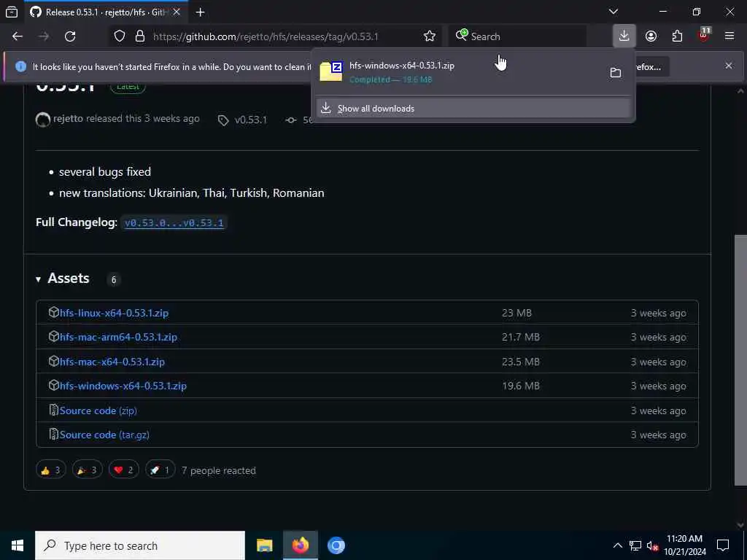Open the extensions puzzle-piece icon
Viewport: 747px width, 560px height.
point(677,36)
